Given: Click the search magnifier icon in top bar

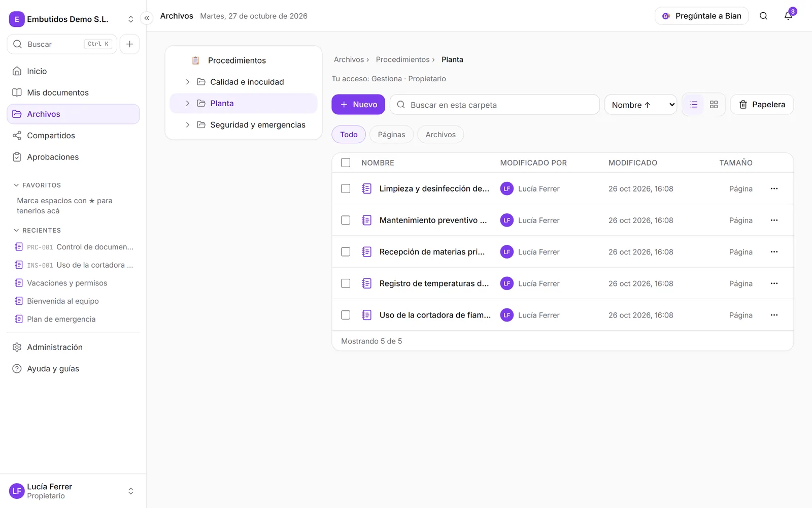Looking at the screenshot, I should tap(763, 16).
